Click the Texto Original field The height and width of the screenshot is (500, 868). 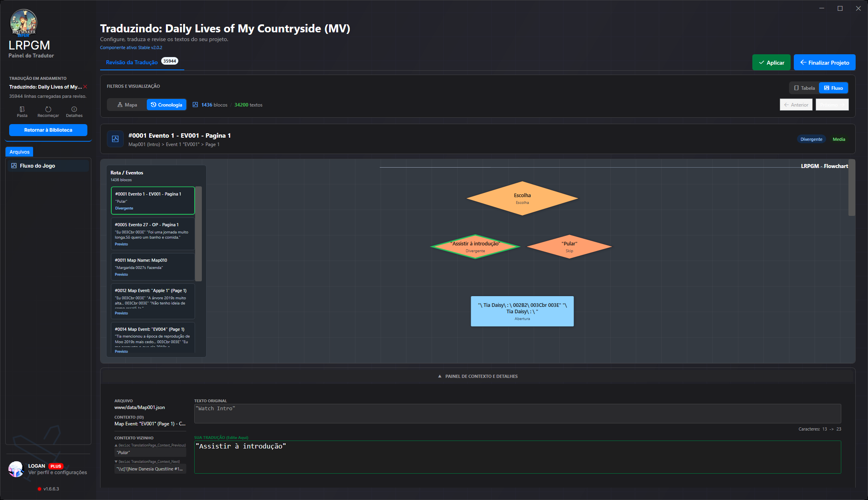pos(517,413)
